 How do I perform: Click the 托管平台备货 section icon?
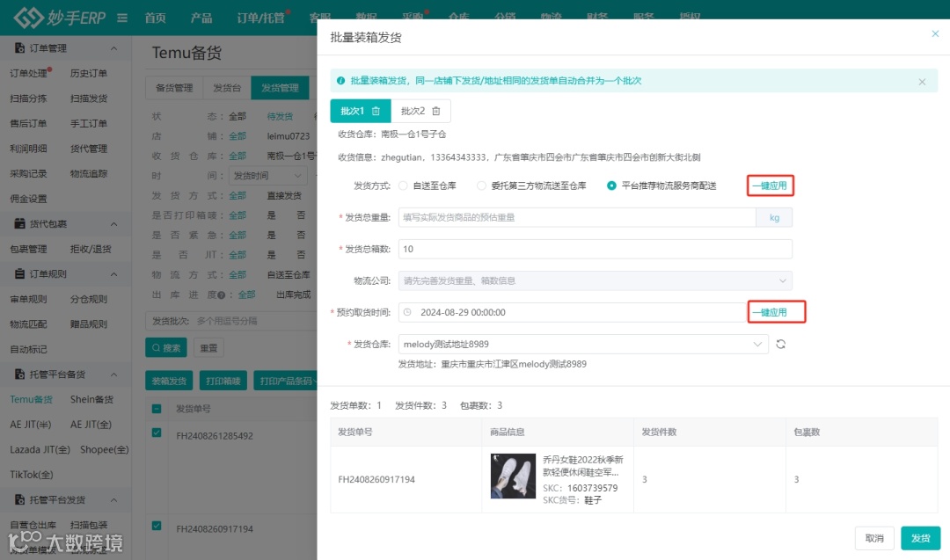[x=19, y=375]
